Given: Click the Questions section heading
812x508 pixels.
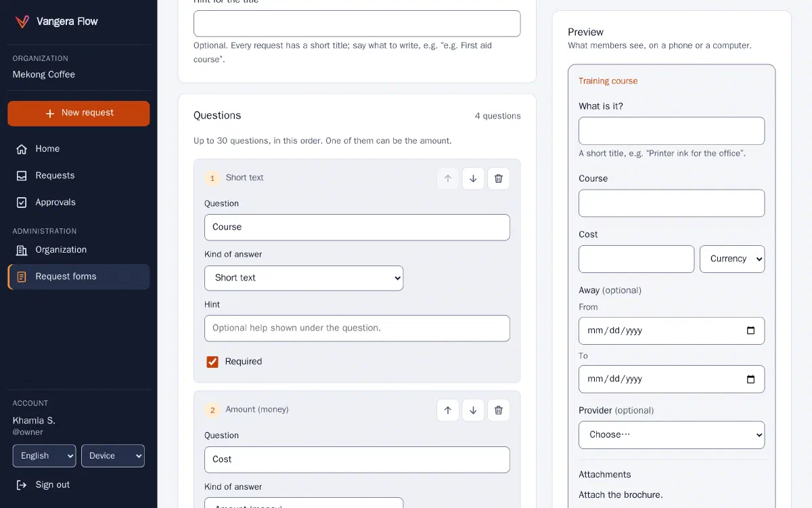Looking at the screenshot, I should click(x=217, y=116).
